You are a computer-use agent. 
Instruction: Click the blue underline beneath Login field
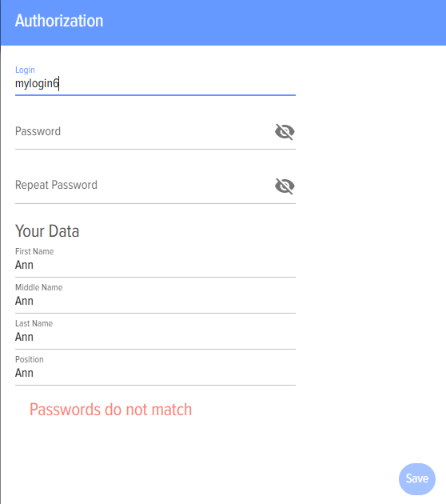(155, 95)
